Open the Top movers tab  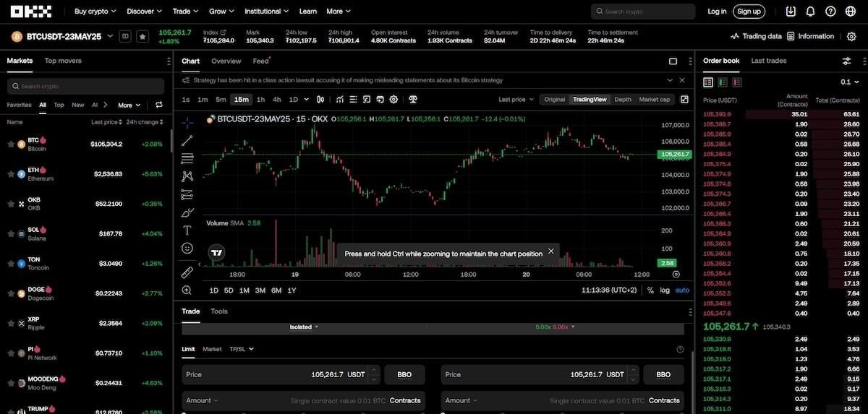(63, 61)
